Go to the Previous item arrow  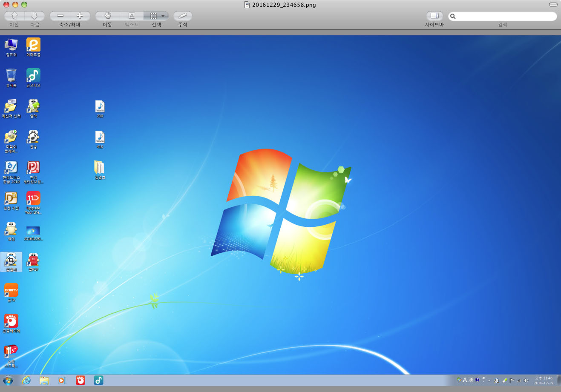[x=14, y=16]
